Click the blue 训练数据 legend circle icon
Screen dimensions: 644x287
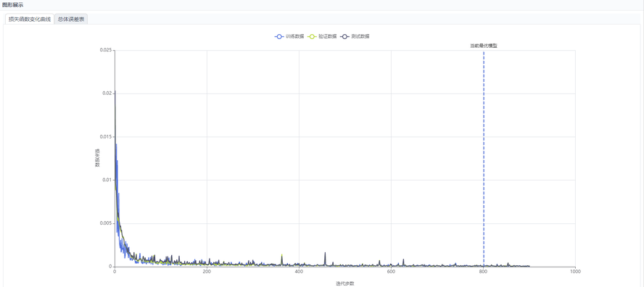(x=279, y=36)
